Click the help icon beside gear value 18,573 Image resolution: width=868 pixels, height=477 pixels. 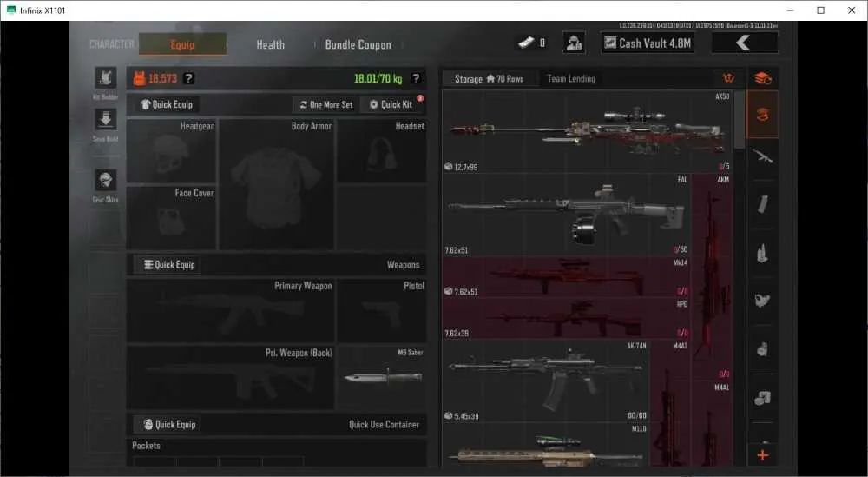pos(188,78)
